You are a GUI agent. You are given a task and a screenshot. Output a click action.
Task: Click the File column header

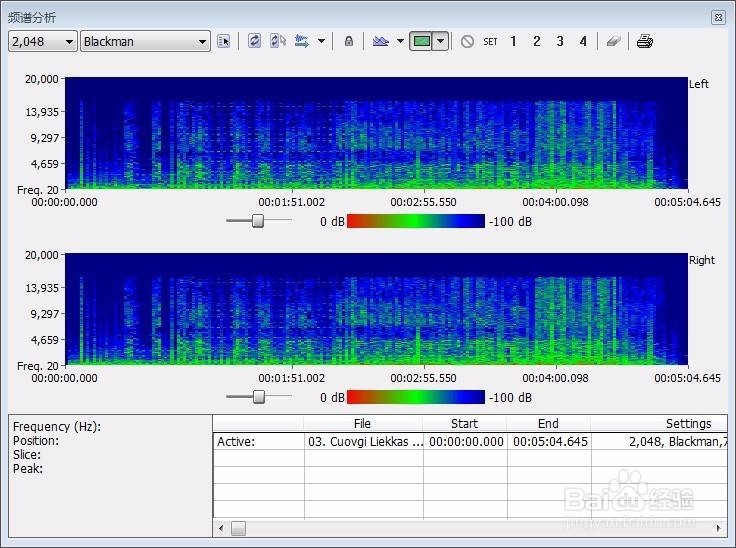point(362,424)
